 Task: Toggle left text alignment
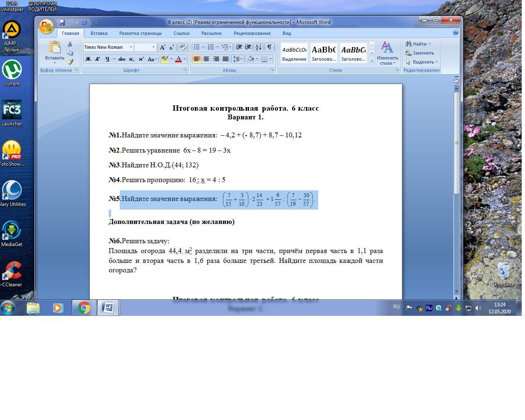click(197, 59)
